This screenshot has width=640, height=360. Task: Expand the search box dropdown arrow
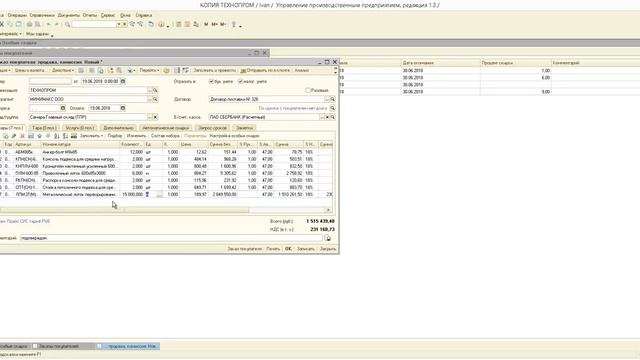[x=119, y=24]
